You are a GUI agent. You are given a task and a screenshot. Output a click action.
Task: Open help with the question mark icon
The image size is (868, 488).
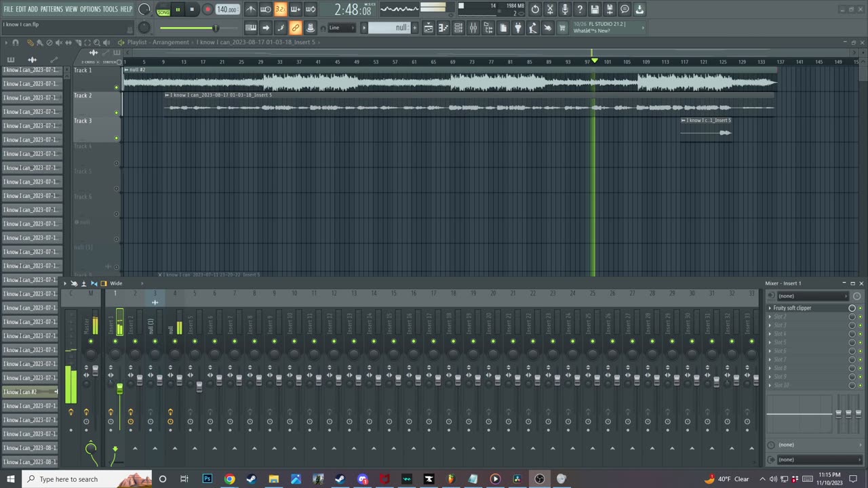click(580, 9)
